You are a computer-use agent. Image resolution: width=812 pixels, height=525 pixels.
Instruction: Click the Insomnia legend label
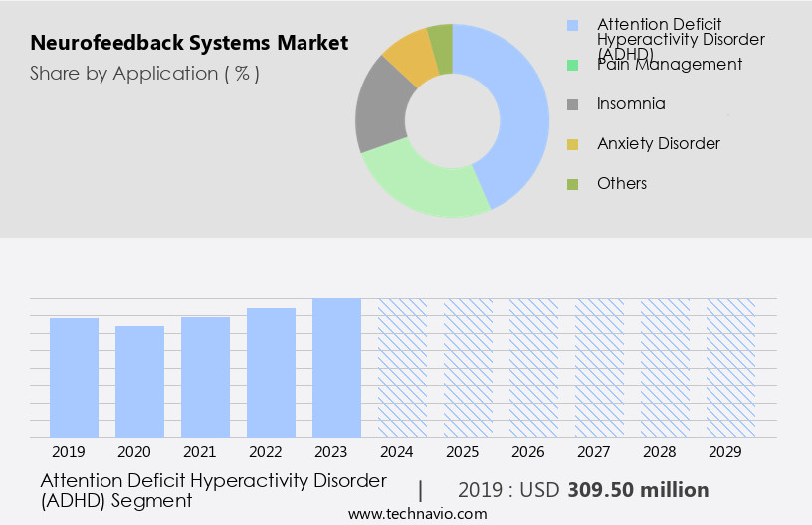pyautogui.click(x=631, y=103)
